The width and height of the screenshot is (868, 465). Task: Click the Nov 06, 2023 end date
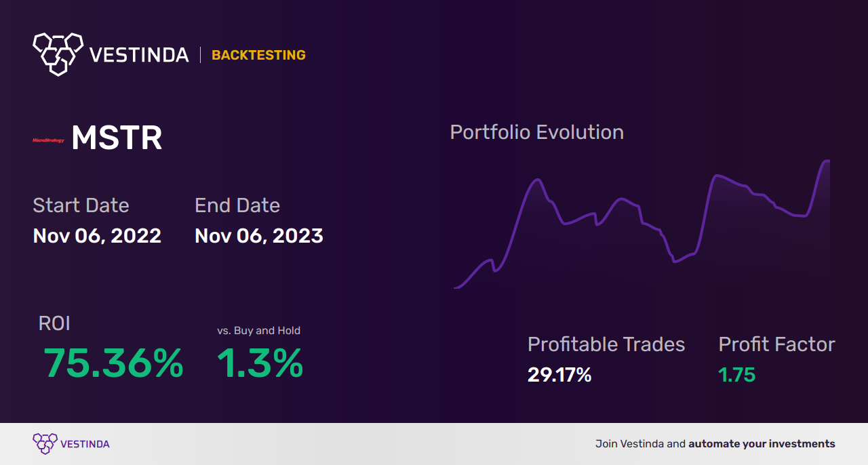(259, 236)
